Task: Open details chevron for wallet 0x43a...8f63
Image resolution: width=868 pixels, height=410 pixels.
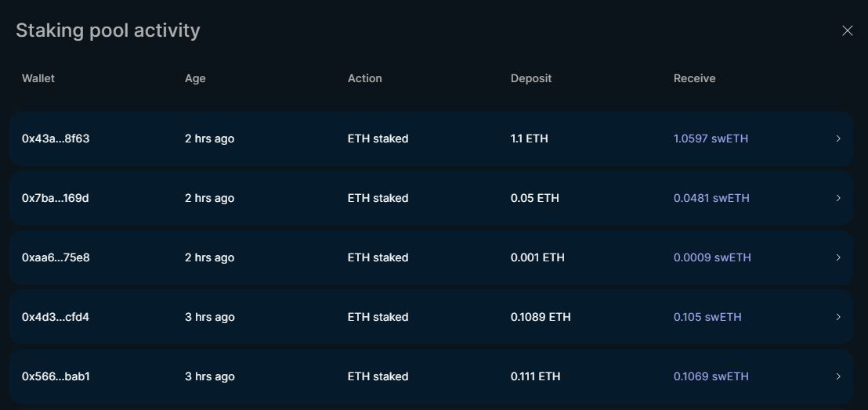Action: 838,138
